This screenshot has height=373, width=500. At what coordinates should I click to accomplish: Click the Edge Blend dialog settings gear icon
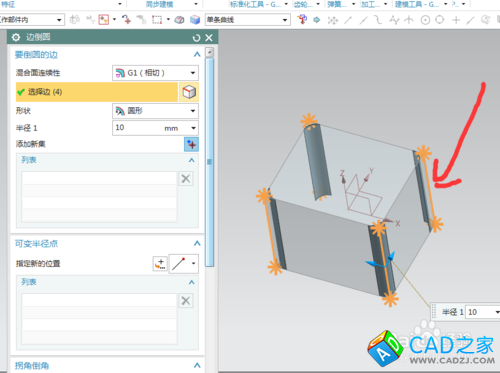coord(16,37)
